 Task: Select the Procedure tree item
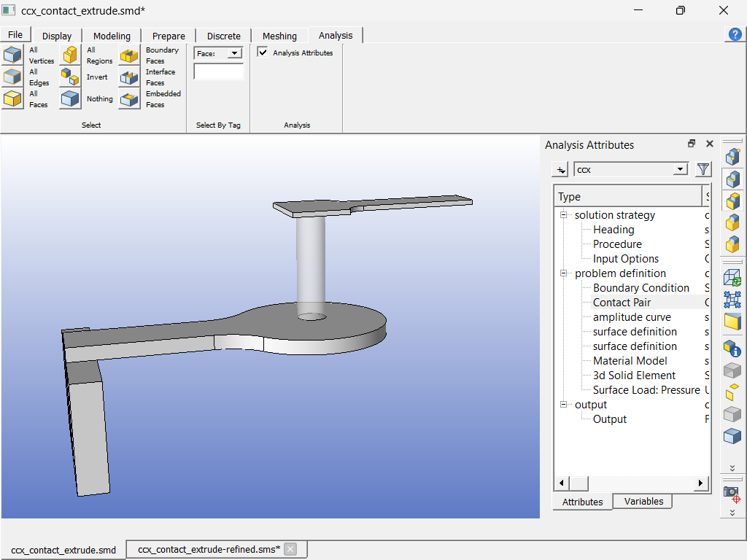[617, 244]
